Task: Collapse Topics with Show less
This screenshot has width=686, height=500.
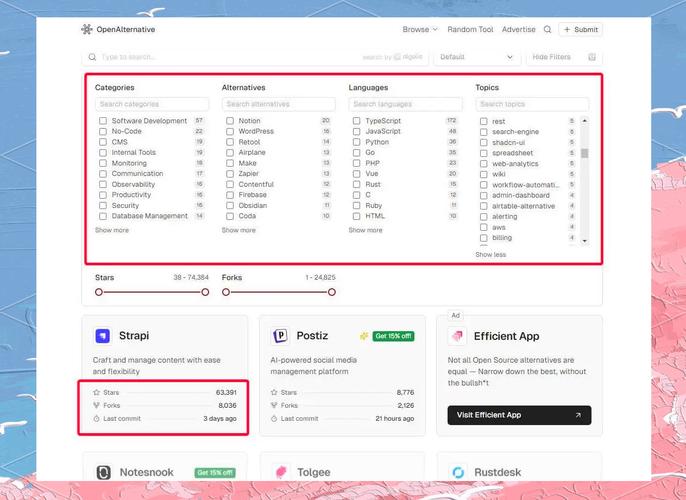Action: point(491,255)
